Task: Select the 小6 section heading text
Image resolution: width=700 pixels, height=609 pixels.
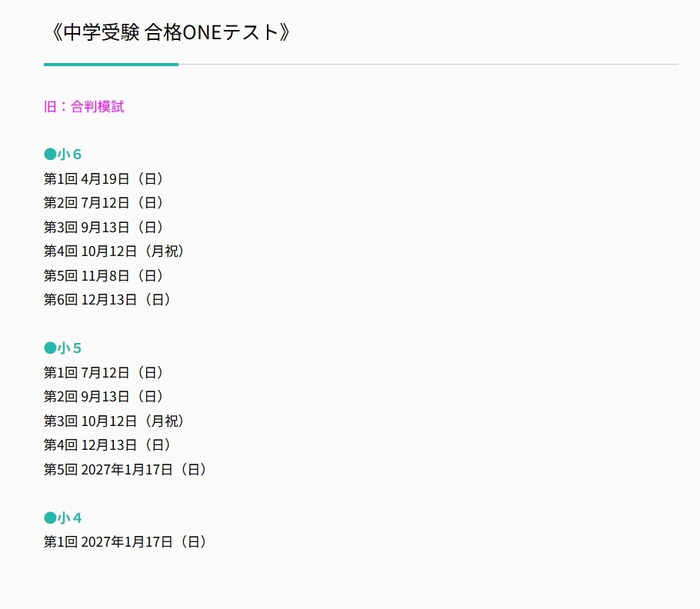Action: 70,155
